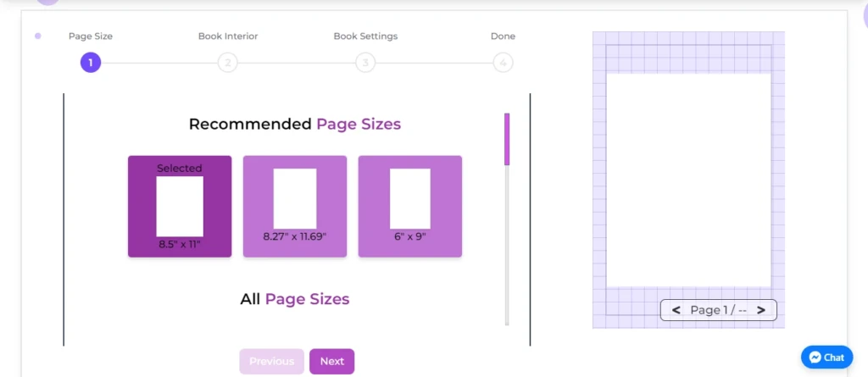
Task: Click the disabled Previous button
Action: tap(272, 362)
